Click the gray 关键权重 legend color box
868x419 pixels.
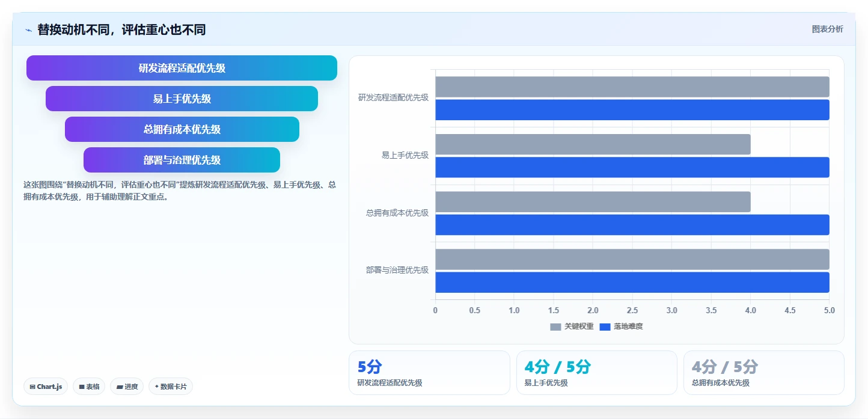[555, 327]
